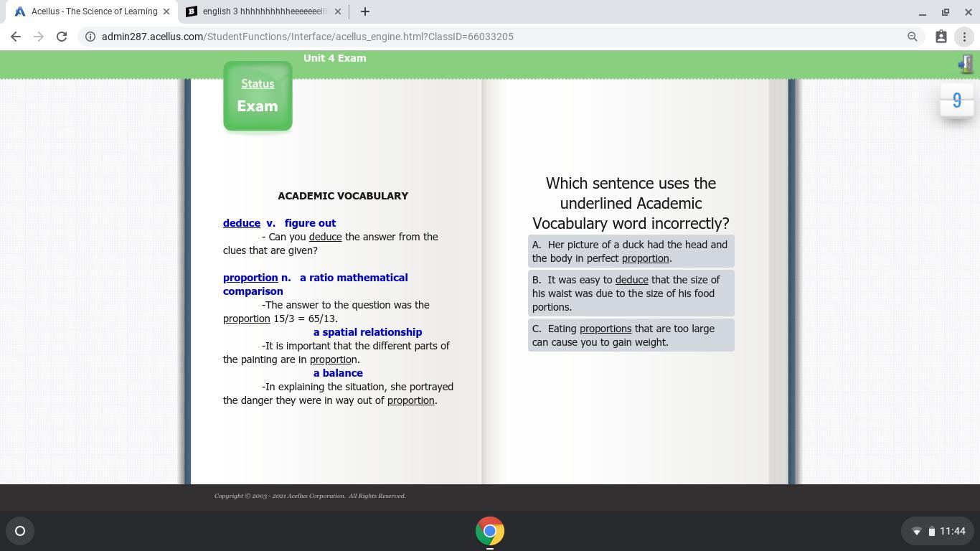Switch to the english 3 browser tab
This screenshot has width=980, height=551.
[x=263, y=11]
